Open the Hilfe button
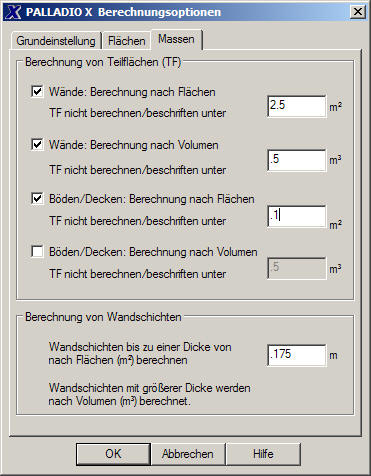The width and height of the screenshot is (371, 476). [x=263, y=454]
